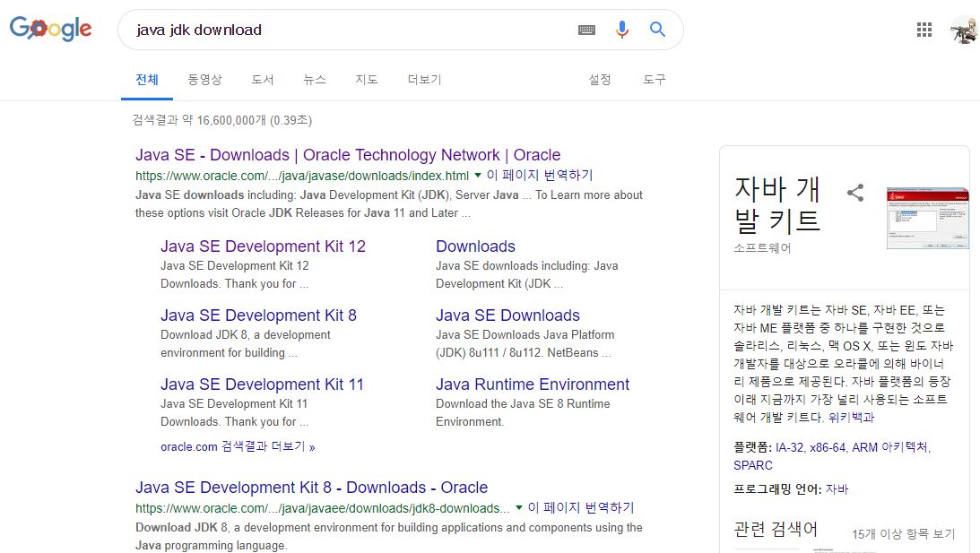Viewport: 980px width, 553px height.
Task: Click the 자바 개발 키트 panel title
Action: tap(776, 204)
